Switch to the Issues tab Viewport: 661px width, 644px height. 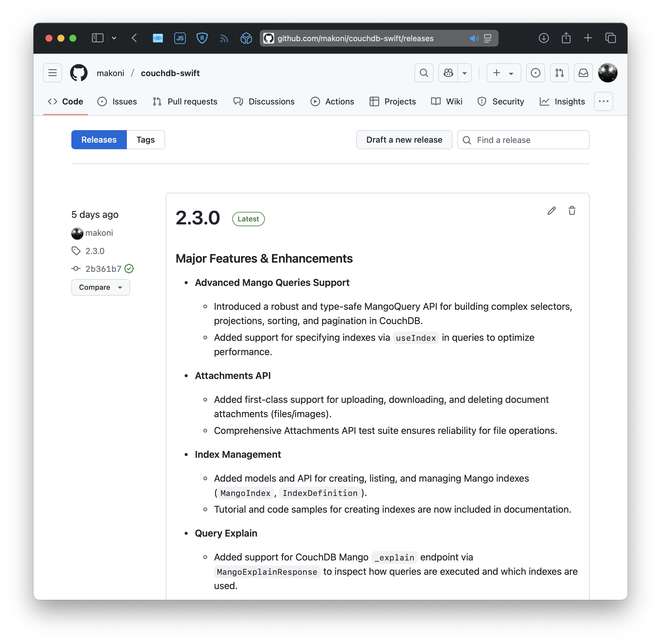point(117,101)
